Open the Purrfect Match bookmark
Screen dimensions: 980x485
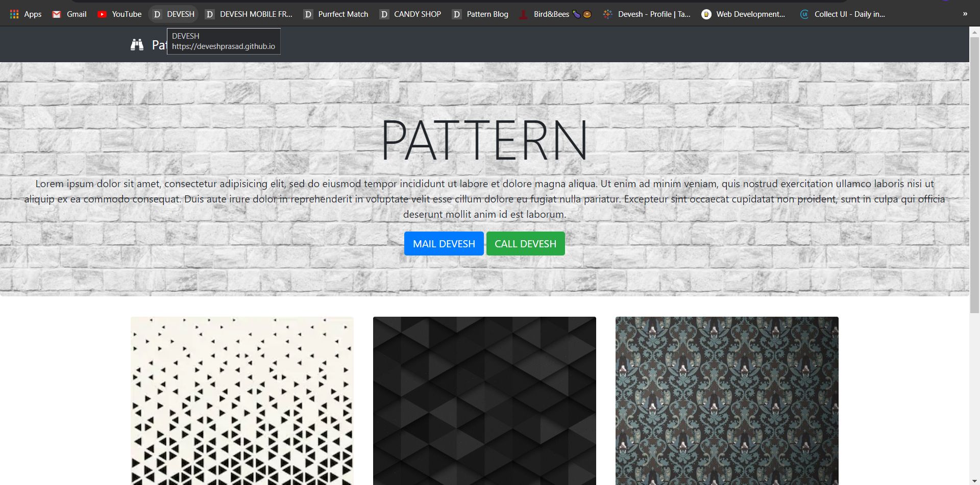(x=336, y=14)
